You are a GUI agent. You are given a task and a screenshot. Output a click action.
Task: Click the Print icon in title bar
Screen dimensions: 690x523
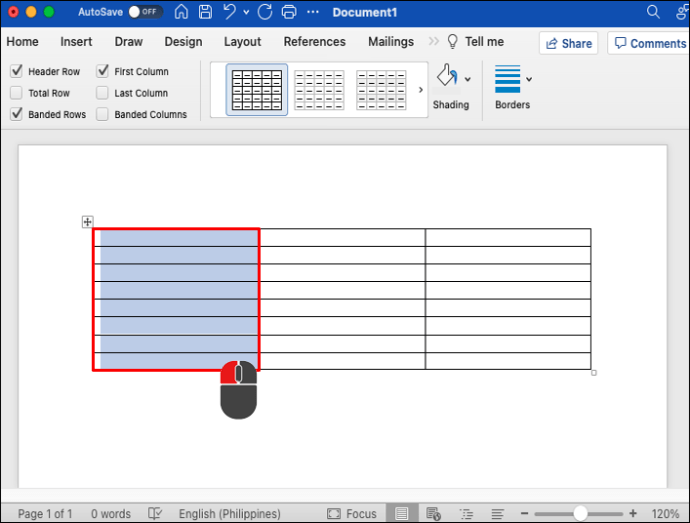click(289, 12)
